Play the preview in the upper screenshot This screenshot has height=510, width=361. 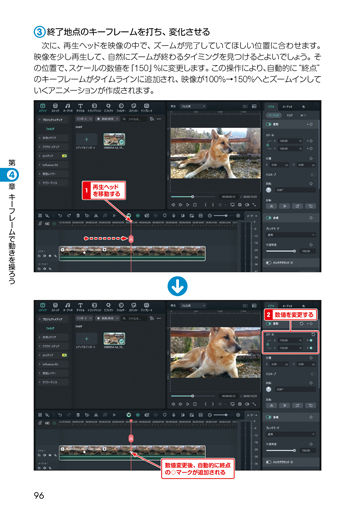188,205
